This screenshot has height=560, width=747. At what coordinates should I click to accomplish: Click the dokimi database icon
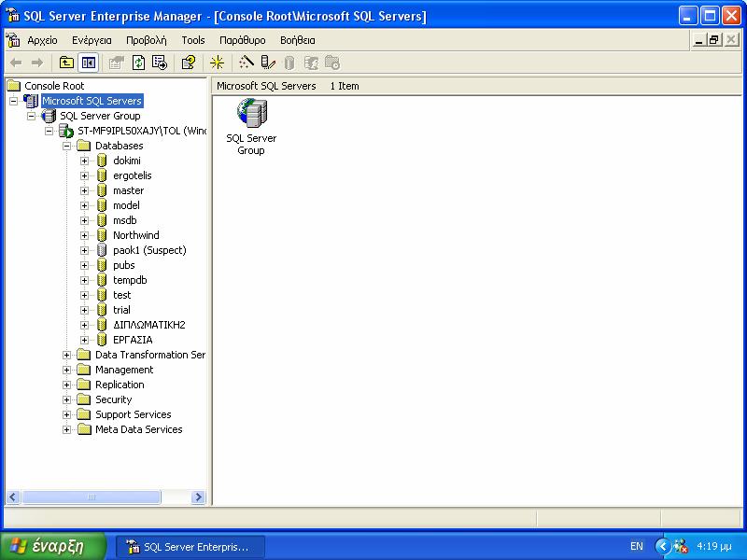click(102, 161)
